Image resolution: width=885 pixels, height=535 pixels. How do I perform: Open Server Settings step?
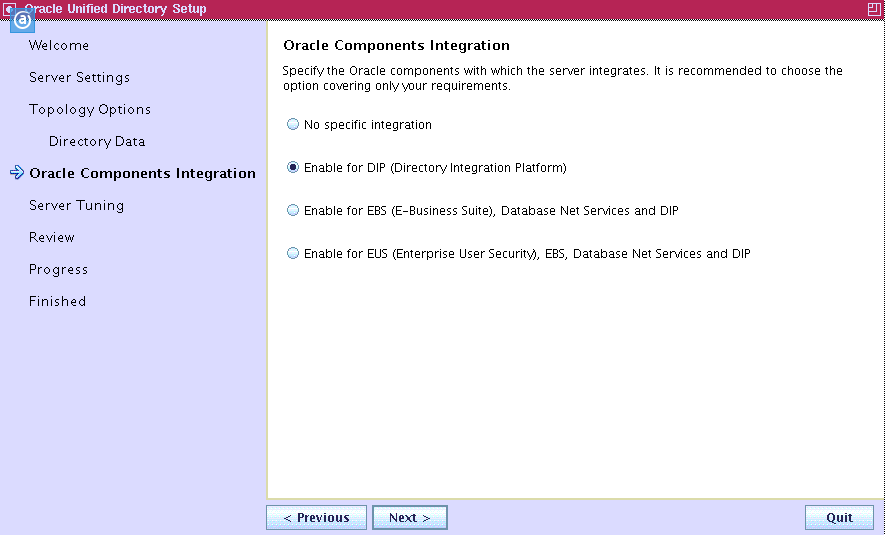(79, 77)
